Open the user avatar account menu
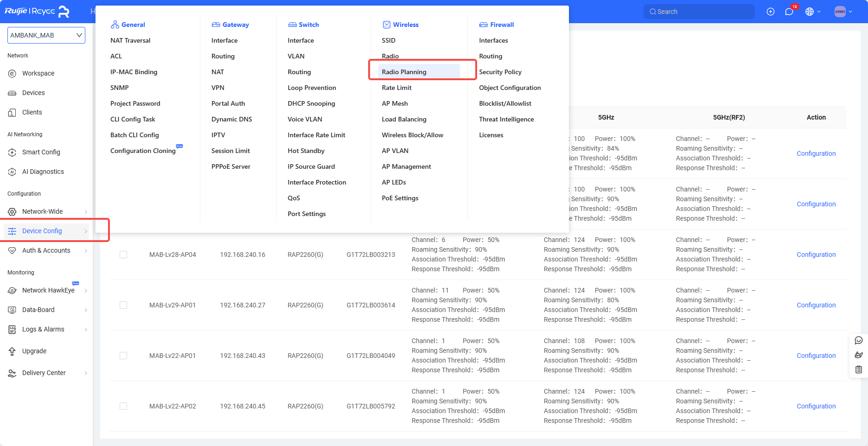The width and height of the screenshot is (868, 446). click(x=842, y=12)
